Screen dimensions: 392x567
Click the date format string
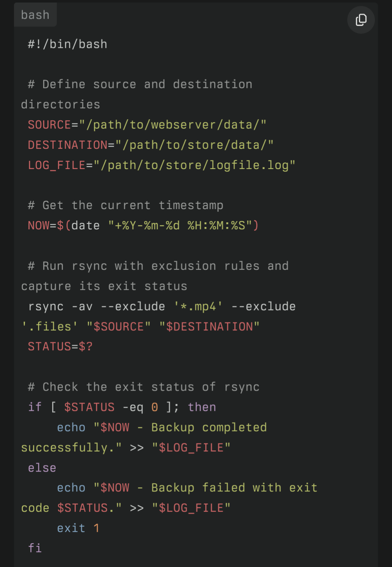coord(180,225)
